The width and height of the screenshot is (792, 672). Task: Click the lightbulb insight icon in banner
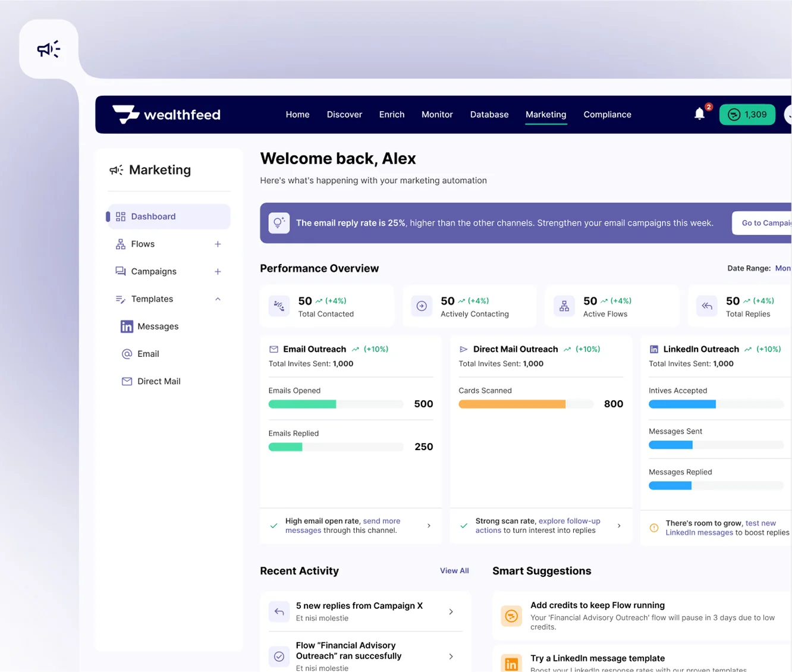[x=279, y=223]
